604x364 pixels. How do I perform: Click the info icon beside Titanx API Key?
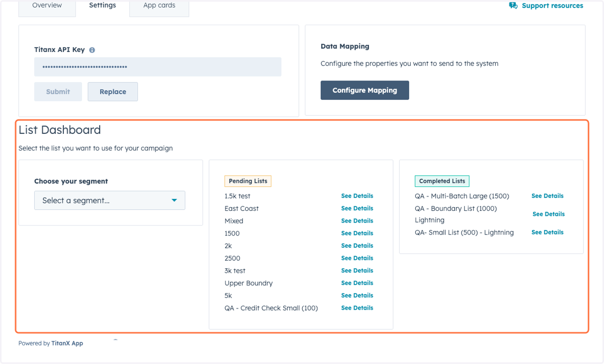(92, 50)
